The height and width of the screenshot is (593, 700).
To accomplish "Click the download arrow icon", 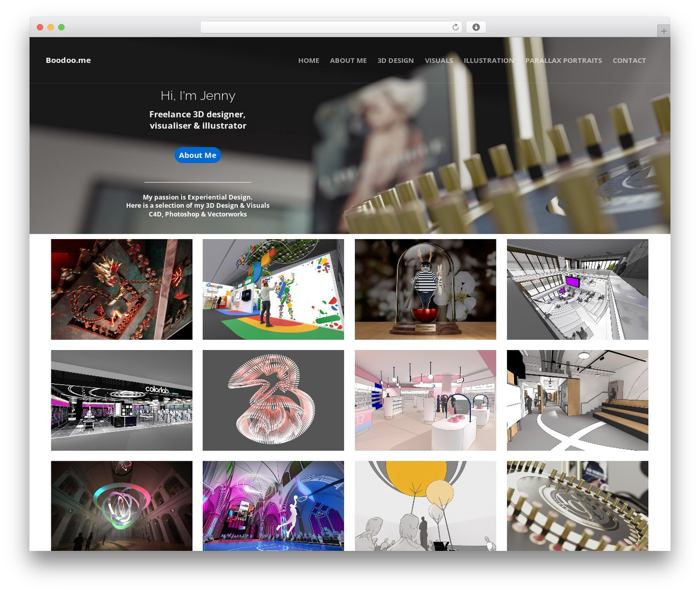I will pos(476,27).
